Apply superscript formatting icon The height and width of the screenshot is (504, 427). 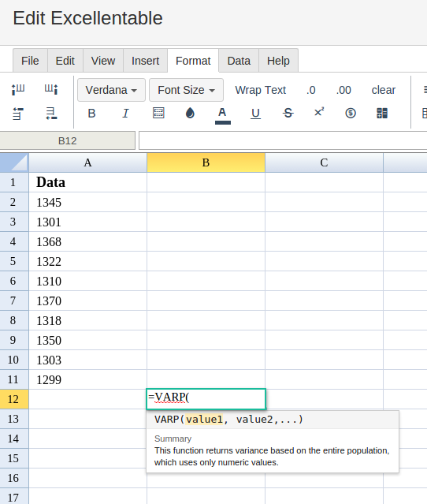click(x=319, y=112)
